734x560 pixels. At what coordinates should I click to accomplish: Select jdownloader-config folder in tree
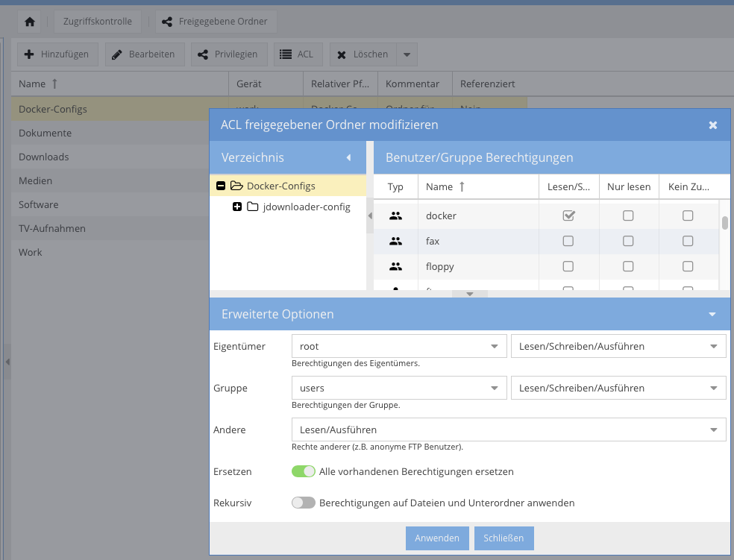click(x=307, y=207)
